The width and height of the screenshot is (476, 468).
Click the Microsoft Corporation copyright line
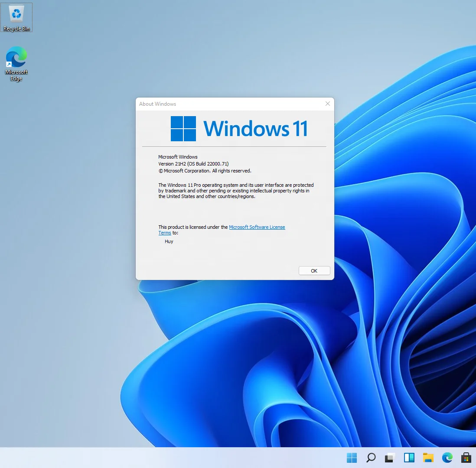[205, 171]
